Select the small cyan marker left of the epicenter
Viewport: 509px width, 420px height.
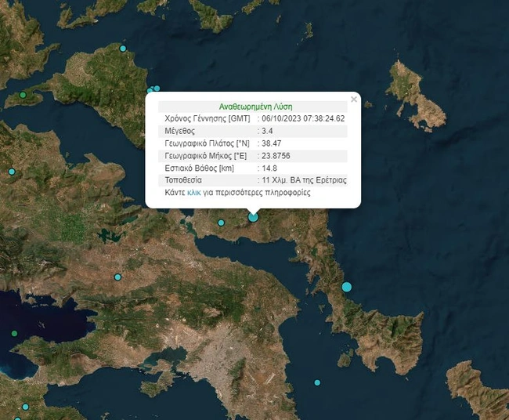(222, 223)
